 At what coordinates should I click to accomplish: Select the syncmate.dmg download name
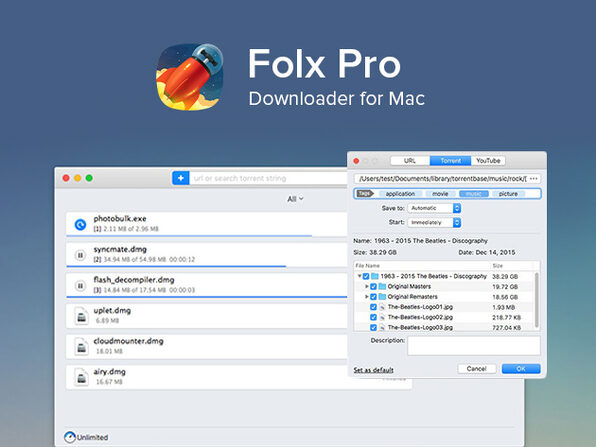click(x=120, y=249)
